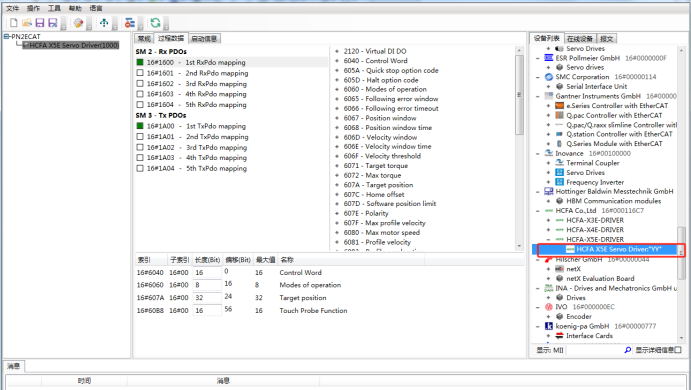Collapse the PN2ECAT project tree root
This screenshot has height=390, width=691.
click(7, 37)
